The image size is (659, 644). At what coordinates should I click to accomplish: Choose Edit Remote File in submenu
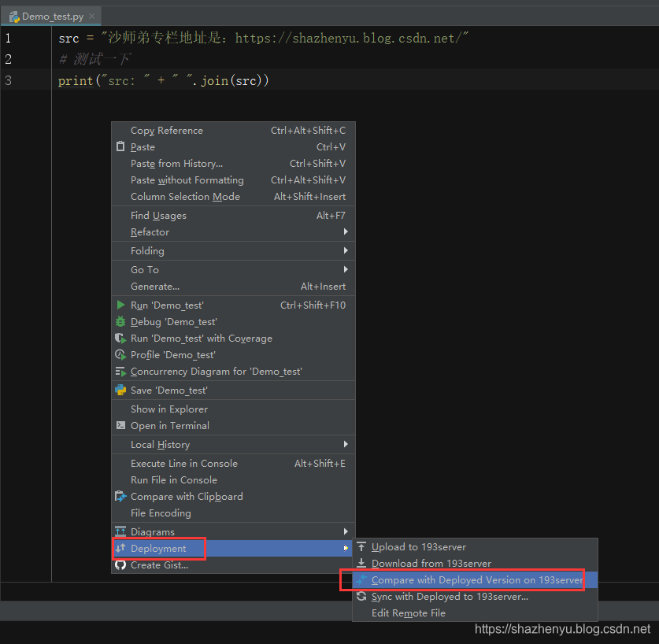click(x=475, y=613)
